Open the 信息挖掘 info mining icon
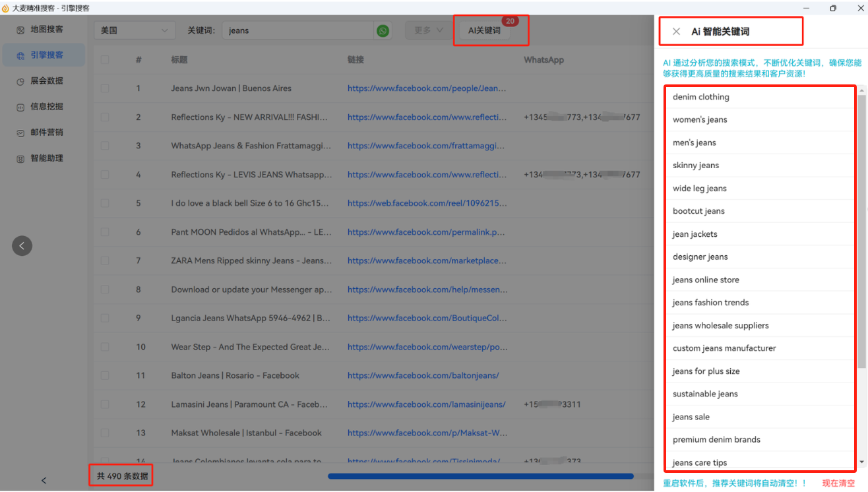The height and width of the screenshot is (492, 868). (x=20, y=107)
